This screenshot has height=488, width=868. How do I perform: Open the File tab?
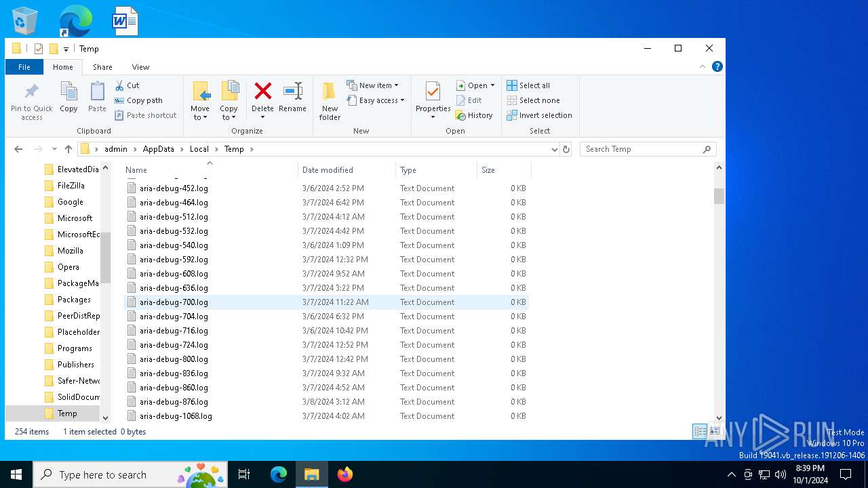(x=24, y=67)
